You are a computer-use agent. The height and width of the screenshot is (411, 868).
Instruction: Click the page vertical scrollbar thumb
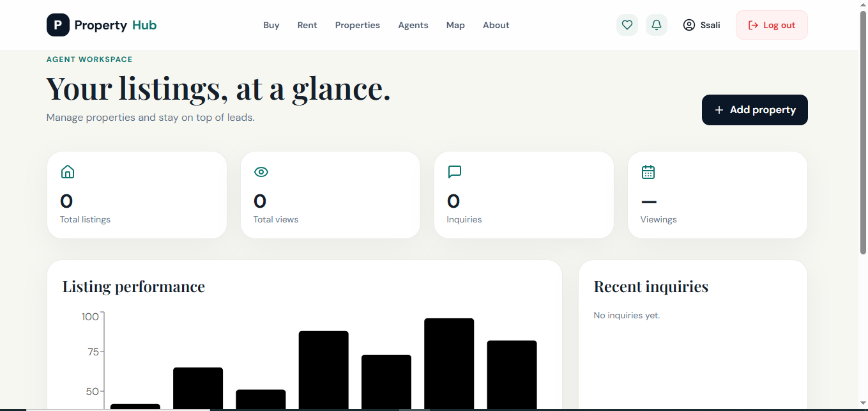coord(863,133)
